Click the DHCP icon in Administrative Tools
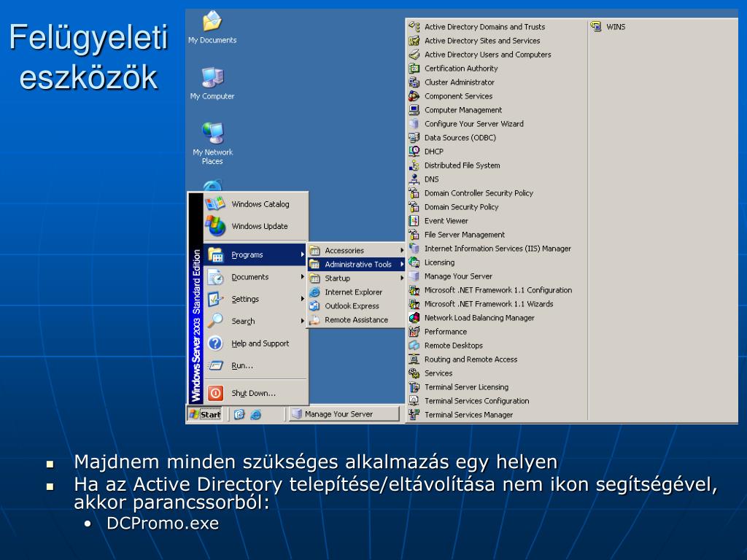Viewport: 747px width, 560px height. [414, 152]
